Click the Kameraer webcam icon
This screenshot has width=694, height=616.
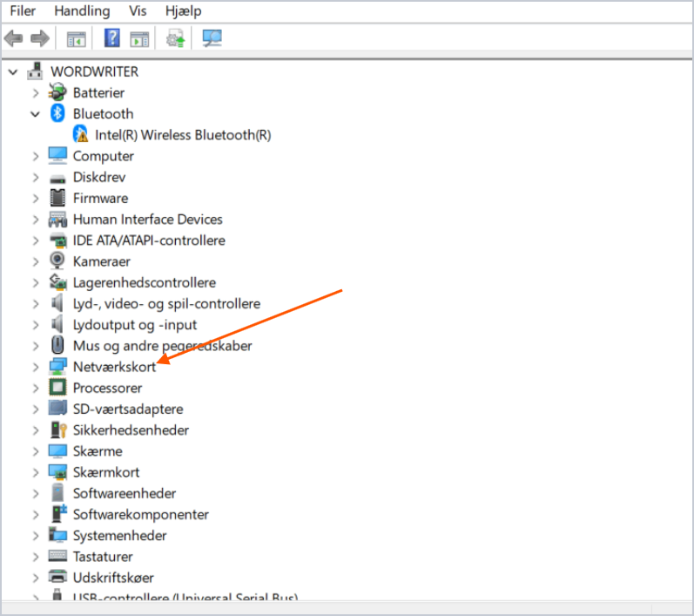coord(57,261)
